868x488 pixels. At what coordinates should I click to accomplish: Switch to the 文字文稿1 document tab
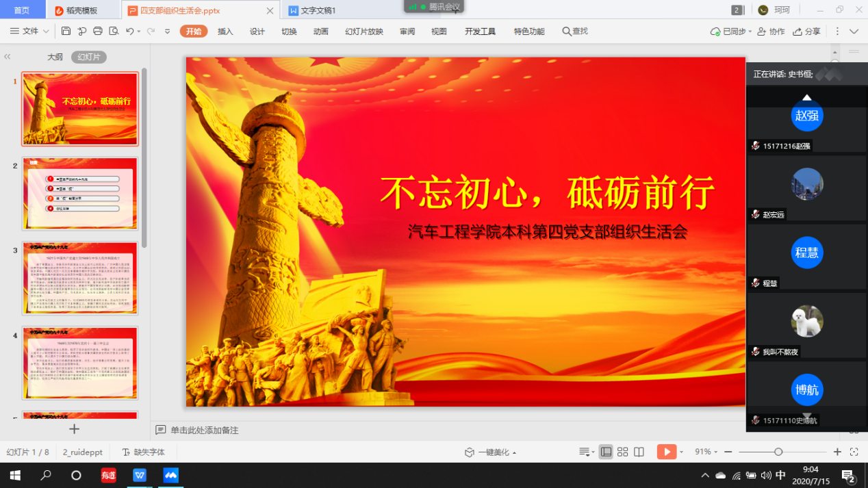(x=318, y=10)
